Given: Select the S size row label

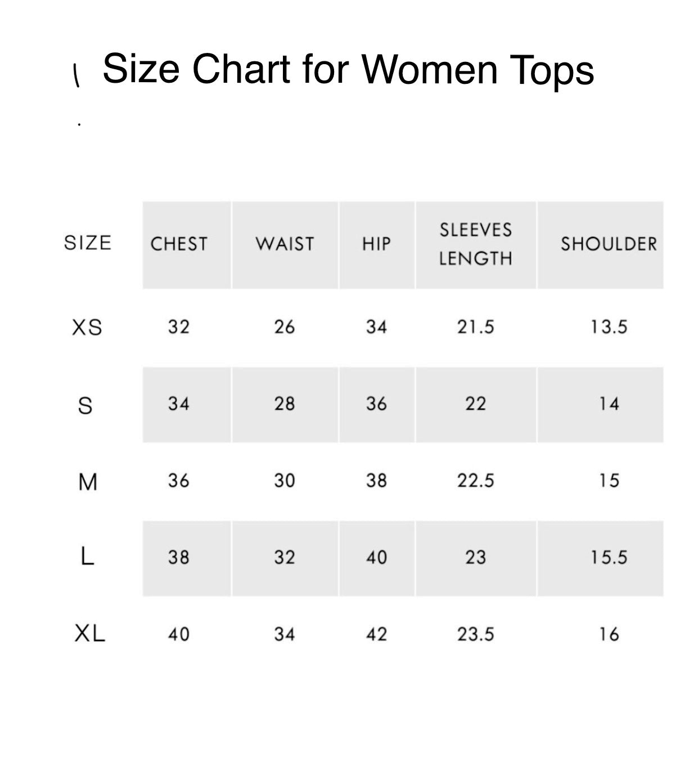Looking at the screenshot, I should point(85,405).
